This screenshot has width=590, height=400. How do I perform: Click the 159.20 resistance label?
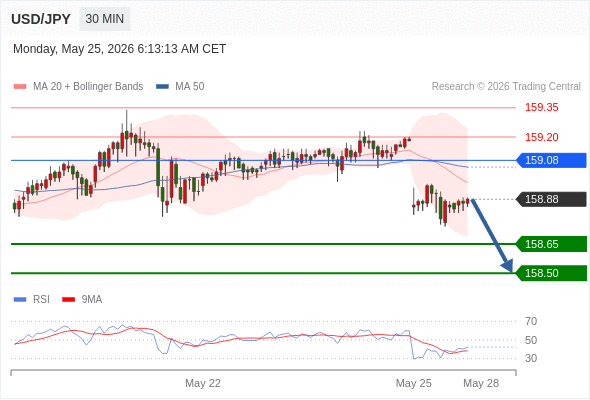[541, 137]
